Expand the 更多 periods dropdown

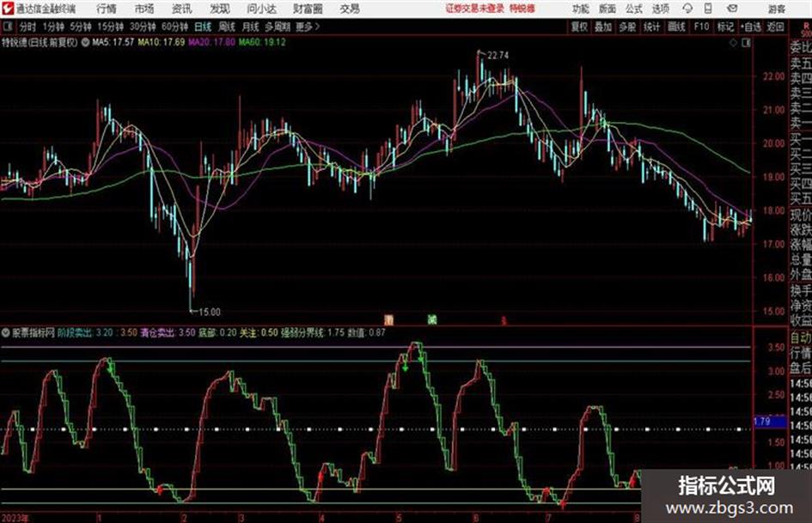pos(308,27)
